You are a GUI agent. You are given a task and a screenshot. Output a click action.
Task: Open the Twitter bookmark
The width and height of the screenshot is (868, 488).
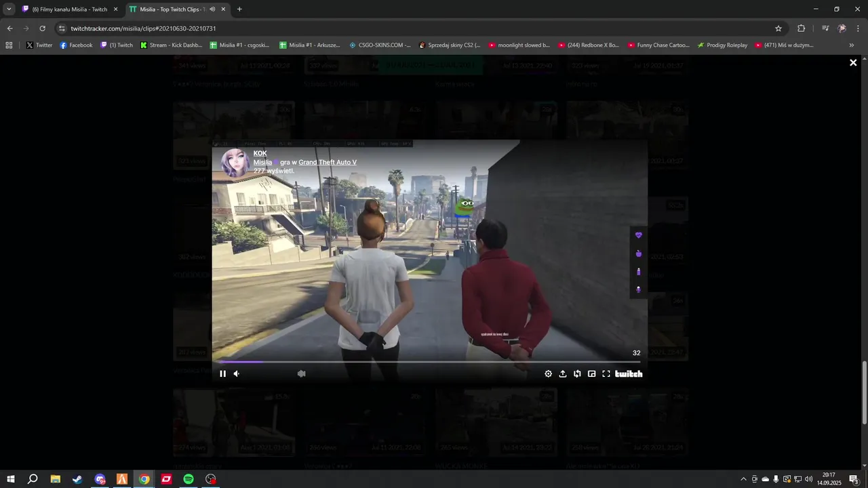(39, 45)
